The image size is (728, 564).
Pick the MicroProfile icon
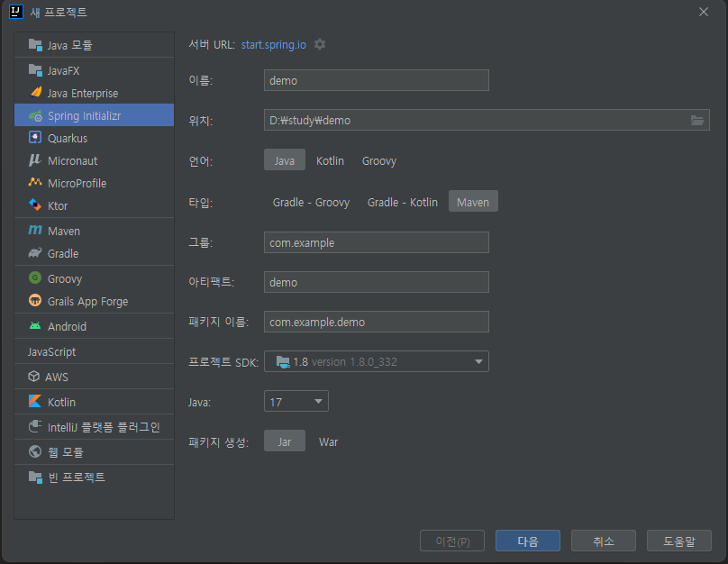(x=35, y=183)
